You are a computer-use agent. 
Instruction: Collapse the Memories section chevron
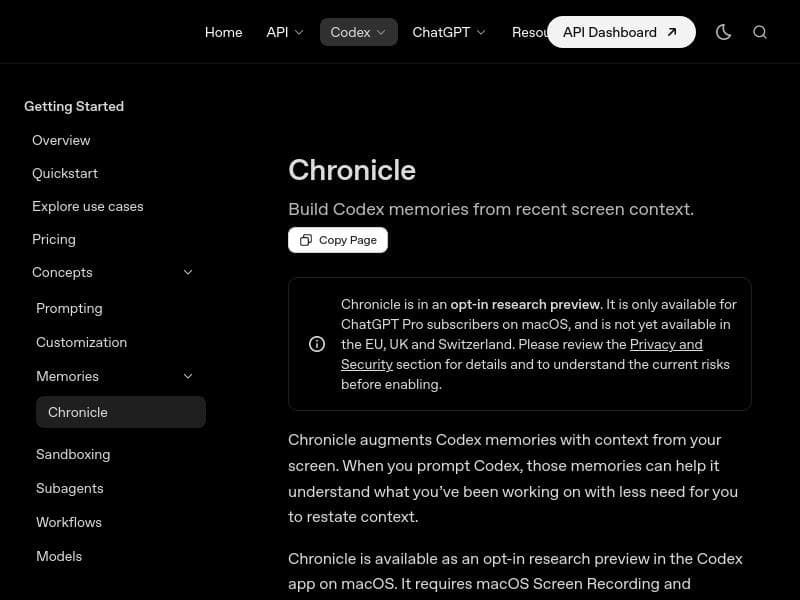point(188,376)
